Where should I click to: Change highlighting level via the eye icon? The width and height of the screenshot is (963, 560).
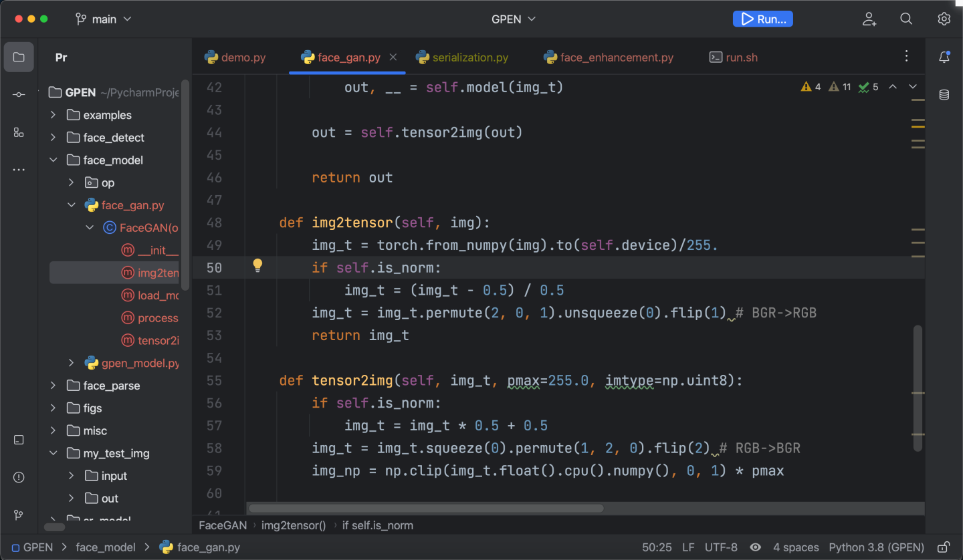click(x=755, y=547)
